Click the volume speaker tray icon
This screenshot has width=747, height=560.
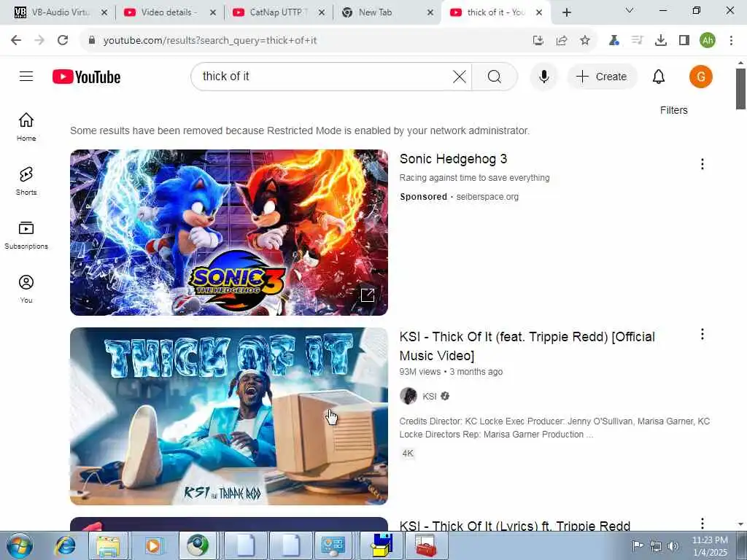coord(673,545)
